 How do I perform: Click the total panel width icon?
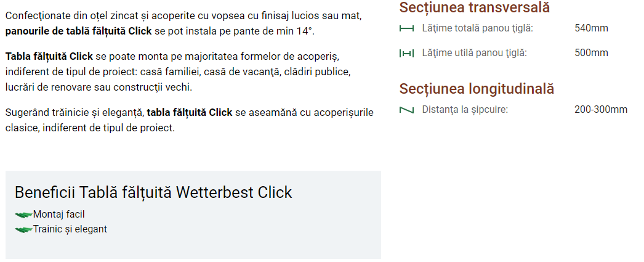[x=406, y=28]
